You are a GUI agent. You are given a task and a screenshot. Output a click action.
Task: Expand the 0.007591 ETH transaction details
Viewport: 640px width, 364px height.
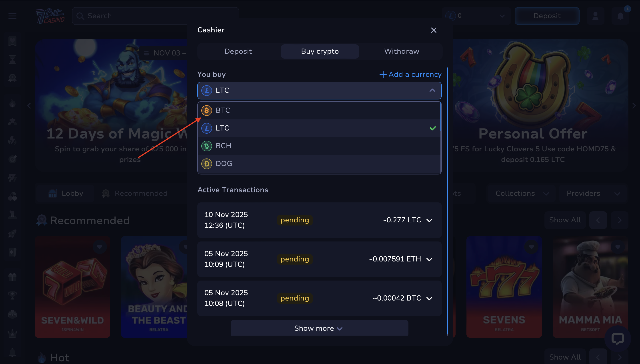pyautogui.click(x=429, y=259)
